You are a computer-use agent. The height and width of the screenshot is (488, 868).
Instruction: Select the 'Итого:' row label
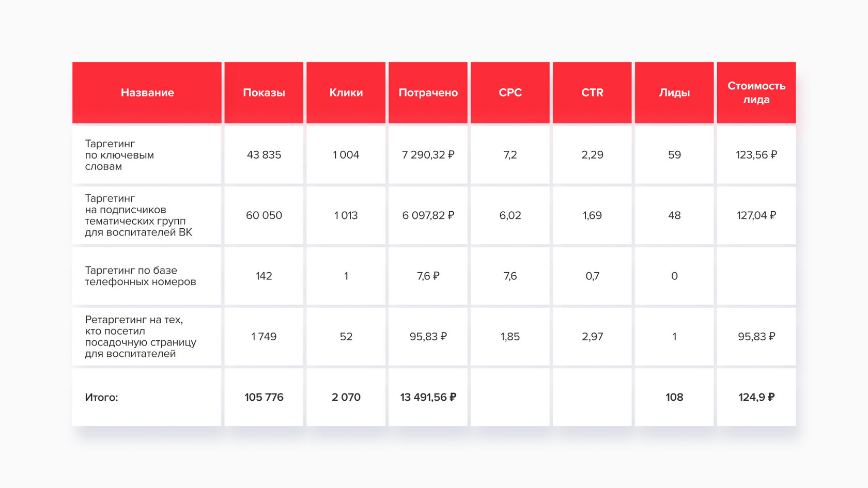(101, 397)
